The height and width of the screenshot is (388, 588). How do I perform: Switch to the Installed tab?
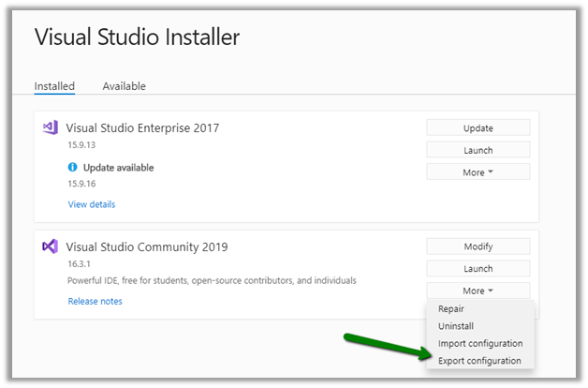click(54, 86)
